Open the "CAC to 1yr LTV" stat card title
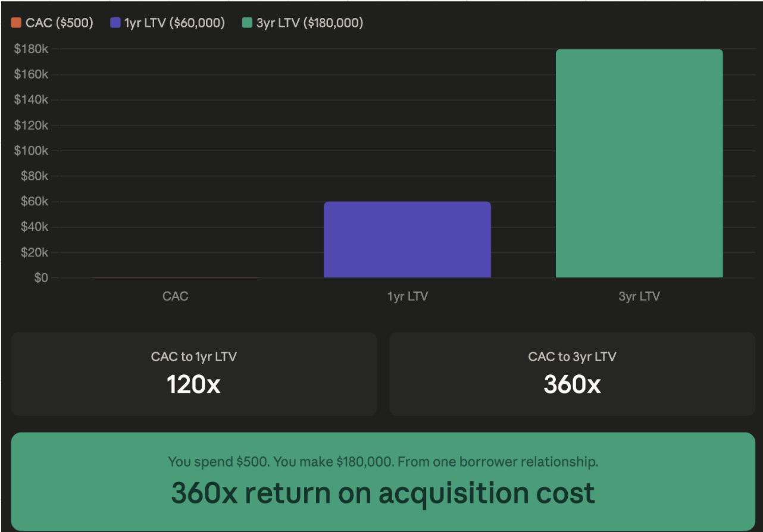 [193, 357]
